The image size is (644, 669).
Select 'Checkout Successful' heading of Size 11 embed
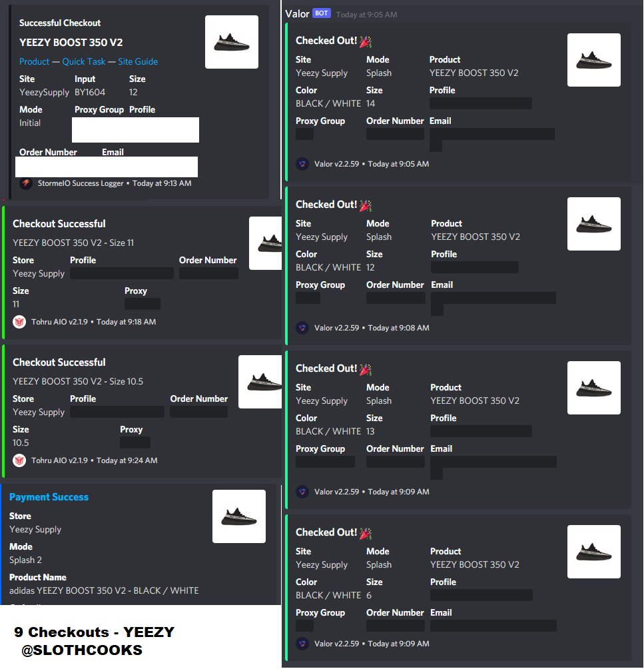point(59,224)
